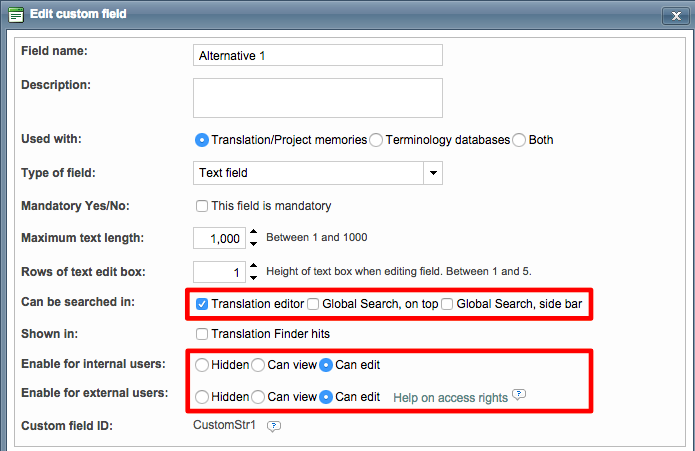Tick the Translation Finder hits checkbox

(202, 333)
